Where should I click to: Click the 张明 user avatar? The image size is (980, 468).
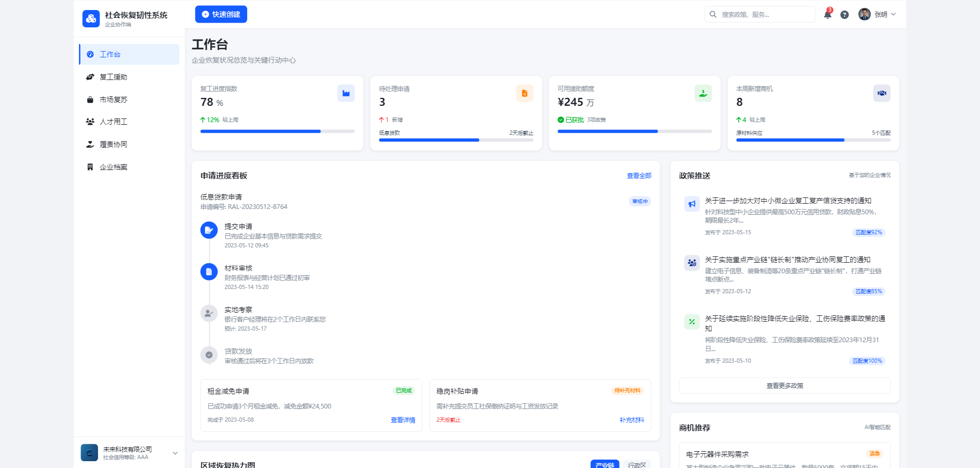point(864,14)
